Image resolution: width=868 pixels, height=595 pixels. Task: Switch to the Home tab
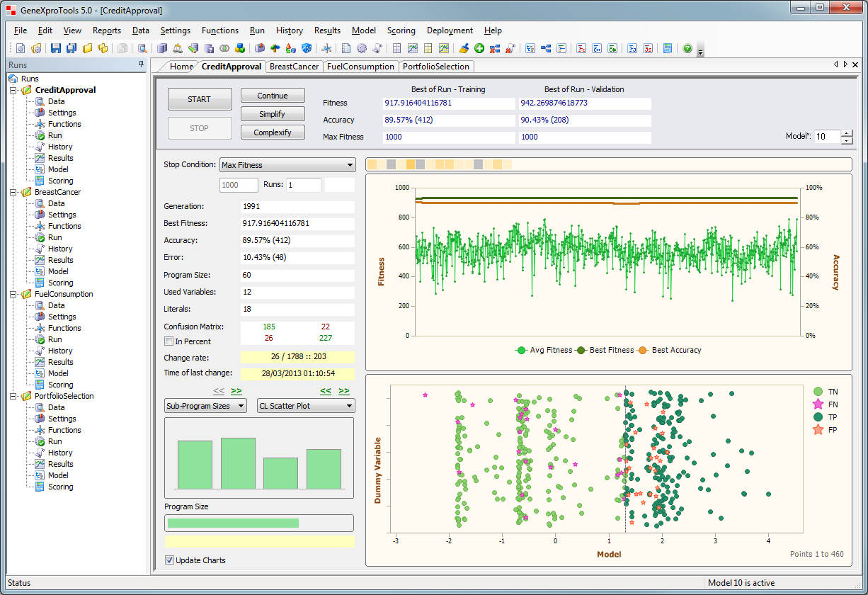(181, 66)
